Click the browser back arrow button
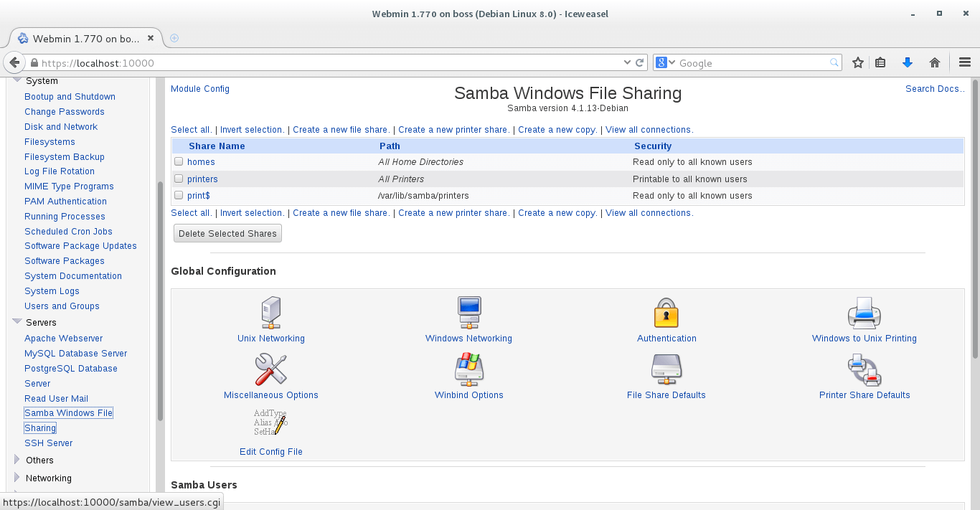 point(14,62)
